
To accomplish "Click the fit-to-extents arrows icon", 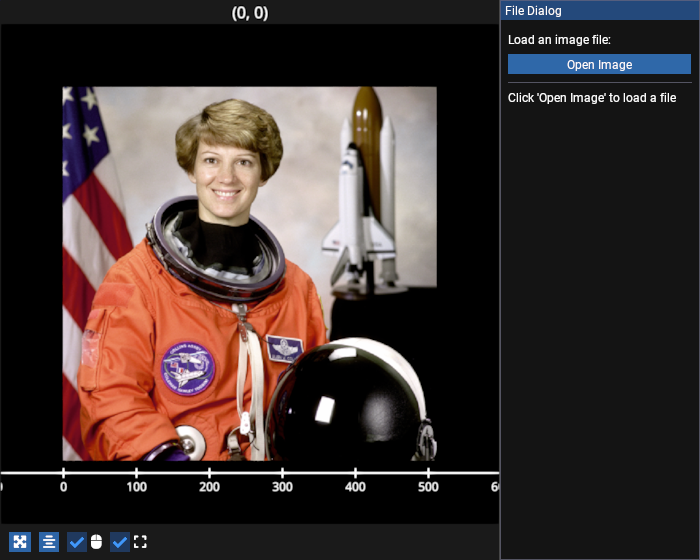I will tap(20, 542).
